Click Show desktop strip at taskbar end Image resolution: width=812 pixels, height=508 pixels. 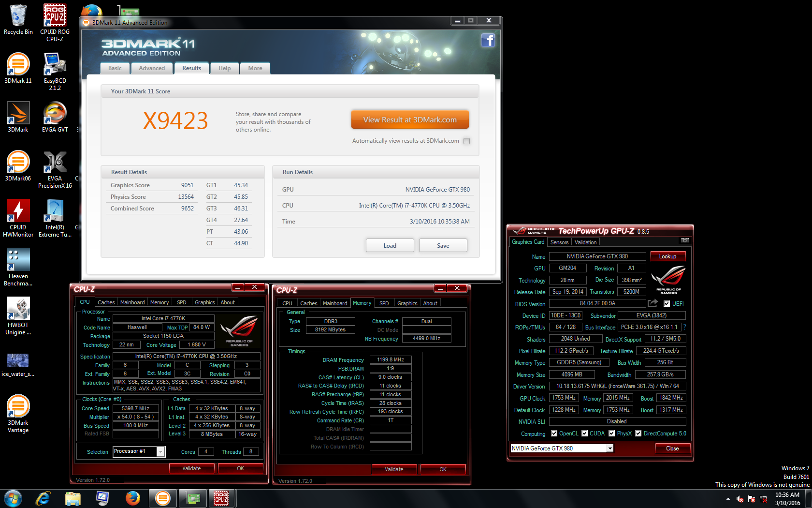[x=809, y=499]
